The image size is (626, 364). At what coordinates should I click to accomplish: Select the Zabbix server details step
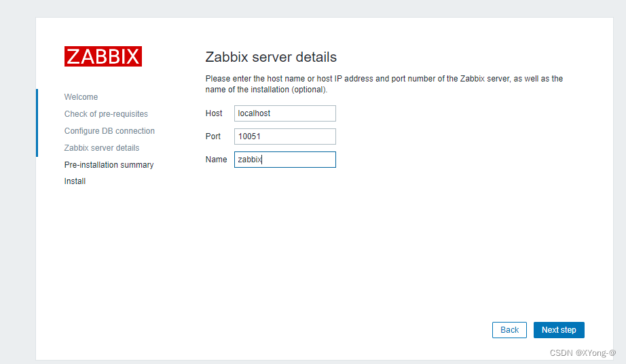(x=102, y=147)
